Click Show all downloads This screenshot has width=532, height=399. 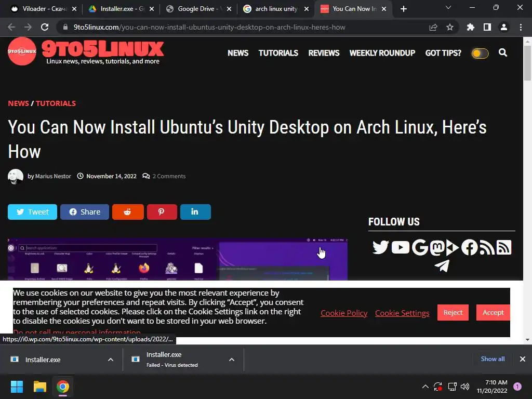pos(493,359)
